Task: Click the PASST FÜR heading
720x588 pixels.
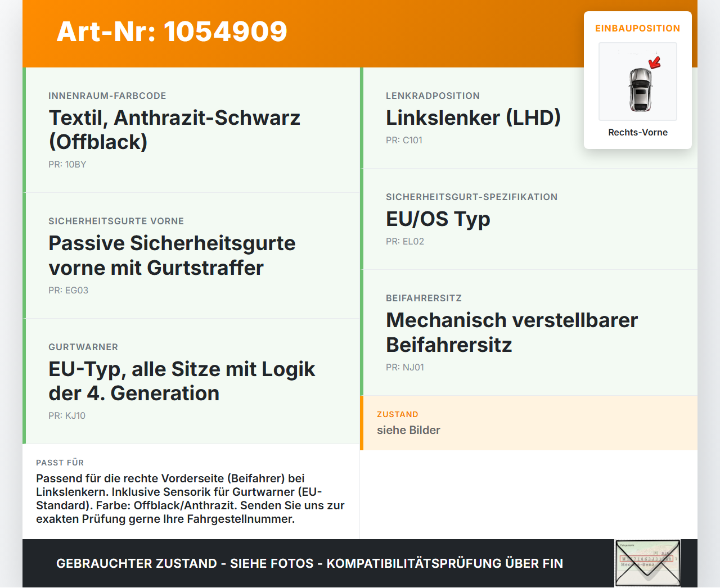Action: coord(60,463)
